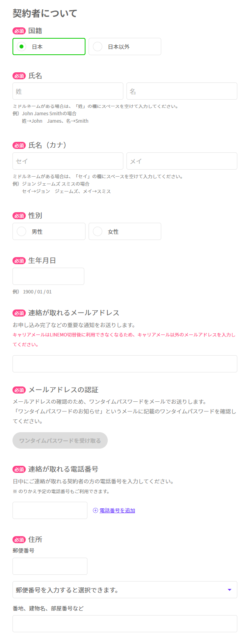Click the 生年月日 birthdate input box
Image resolution: width=251 pixels, height=644 pixels.
click(x=48, y=276)
